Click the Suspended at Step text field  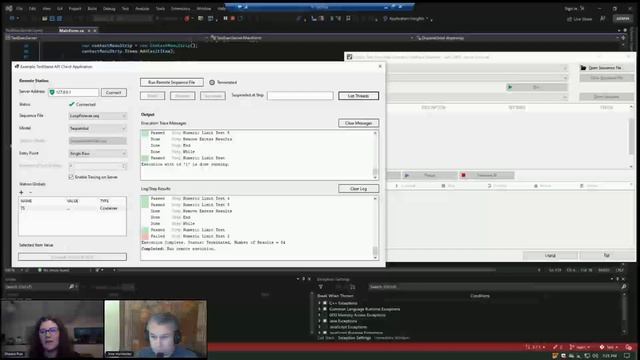300,96
